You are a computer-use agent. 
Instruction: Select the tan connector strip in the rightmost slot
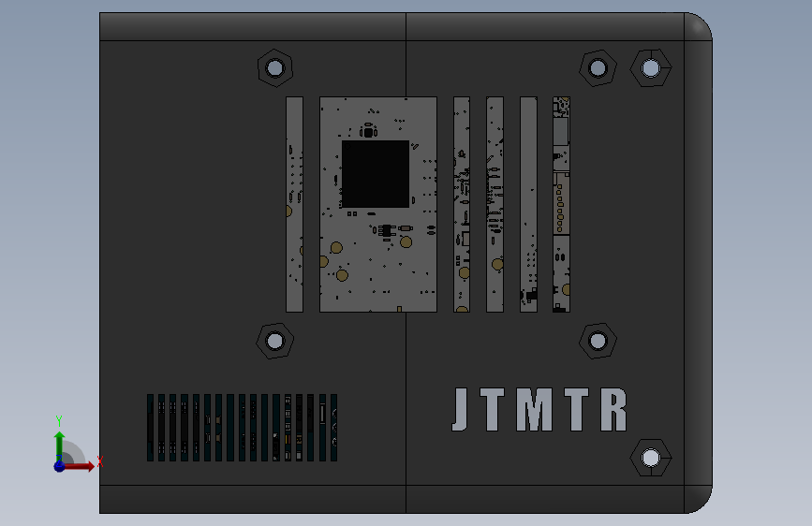pos(561,203)
